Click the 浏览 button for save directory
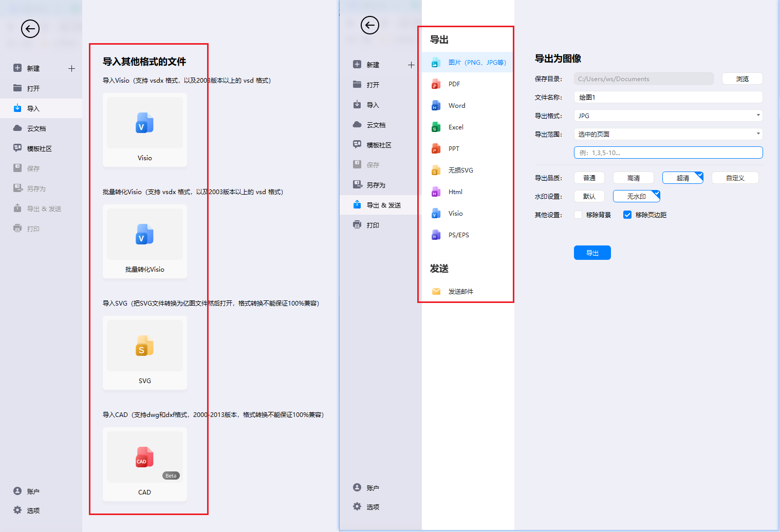This screenshot has width=780, height=532. (x=742, y=79)
